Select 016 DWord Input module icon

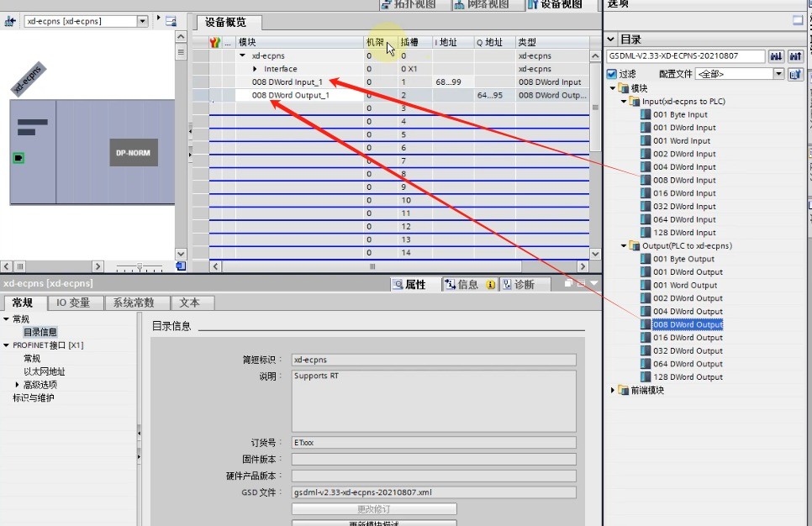tap(646, 193)
